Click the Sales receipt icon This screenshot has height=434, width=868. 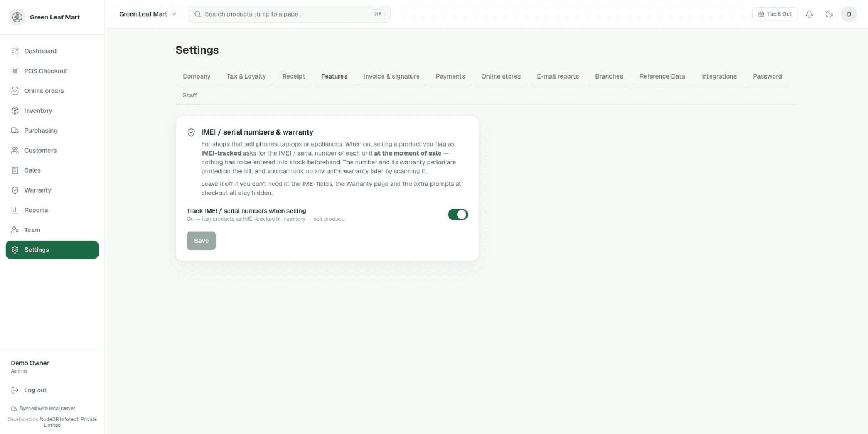tap(15, 170)
